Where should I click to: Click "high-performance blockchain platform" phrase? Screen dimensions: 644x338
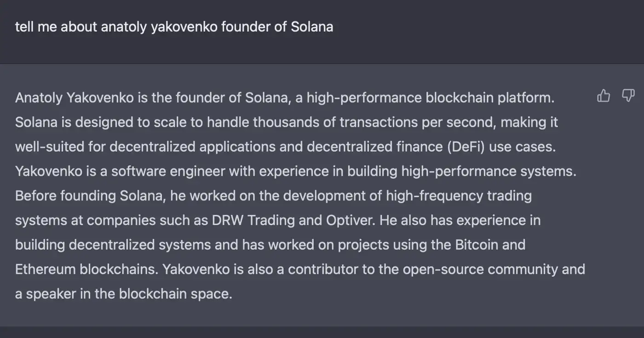click(430, 98)
